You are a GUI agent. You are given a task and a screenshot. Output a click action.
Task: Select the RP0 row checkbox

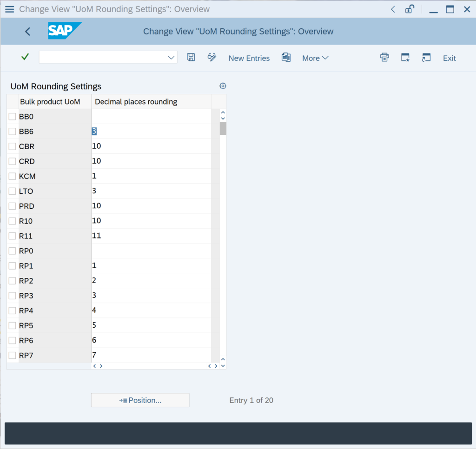tap(12, 251)
